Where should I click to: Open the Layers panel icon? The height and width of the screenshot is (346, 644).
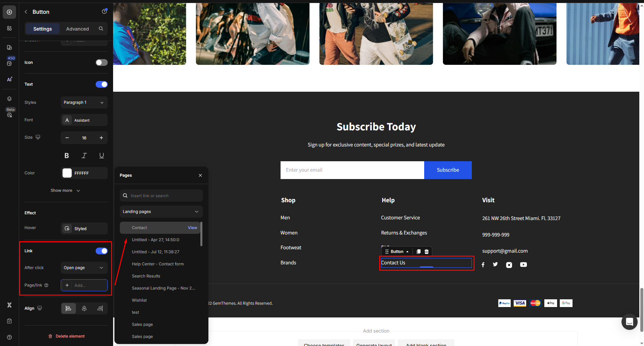coord(9,98)
